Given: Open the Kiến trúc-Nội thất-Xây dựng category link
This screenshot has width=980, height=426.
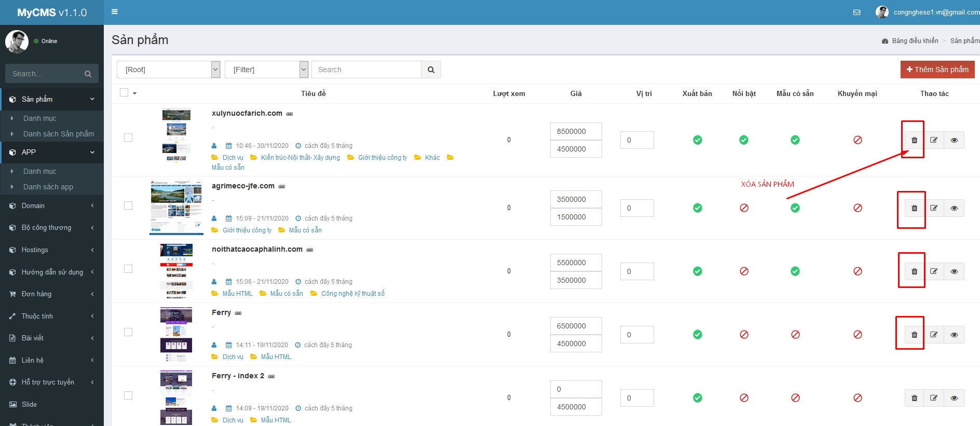Looking at the screenshot, I should pyautogui.click(x=300, y=158).
